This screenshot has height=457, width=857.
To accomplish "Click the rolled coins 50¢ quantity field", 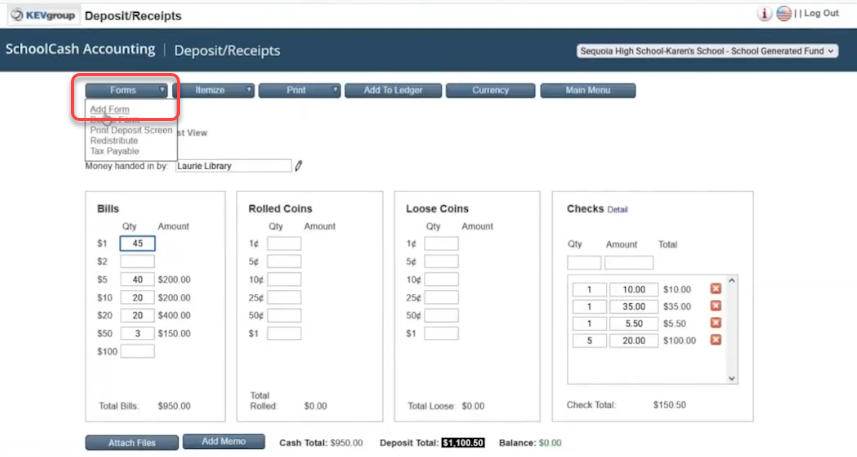I will [x=284, y=315].
